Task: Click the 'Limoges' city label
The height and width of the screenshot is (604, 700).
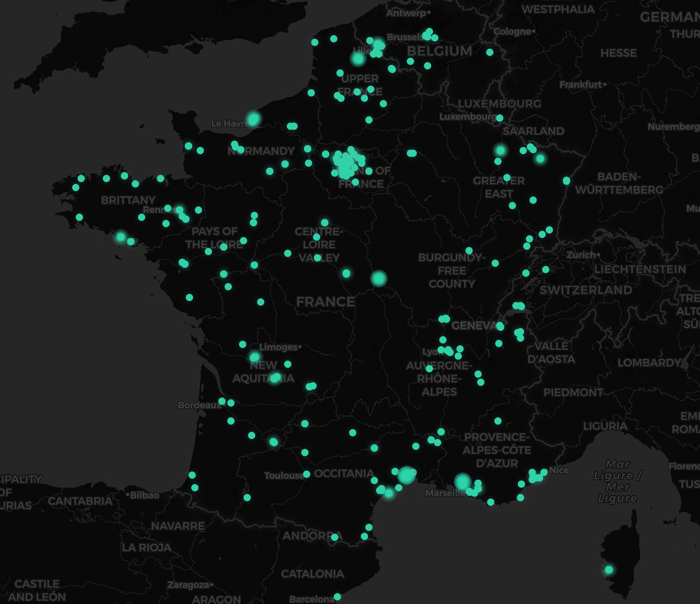Action: coord(279,347)
